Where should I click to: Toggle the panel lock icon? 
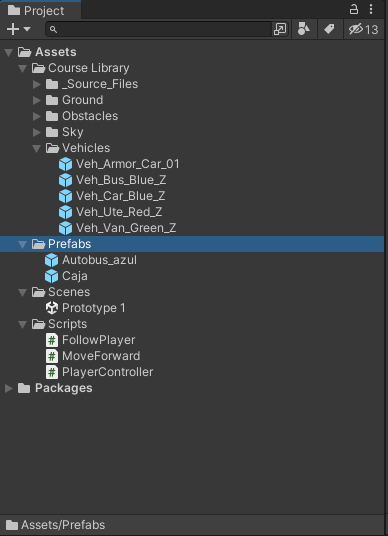tap(354, 9)
